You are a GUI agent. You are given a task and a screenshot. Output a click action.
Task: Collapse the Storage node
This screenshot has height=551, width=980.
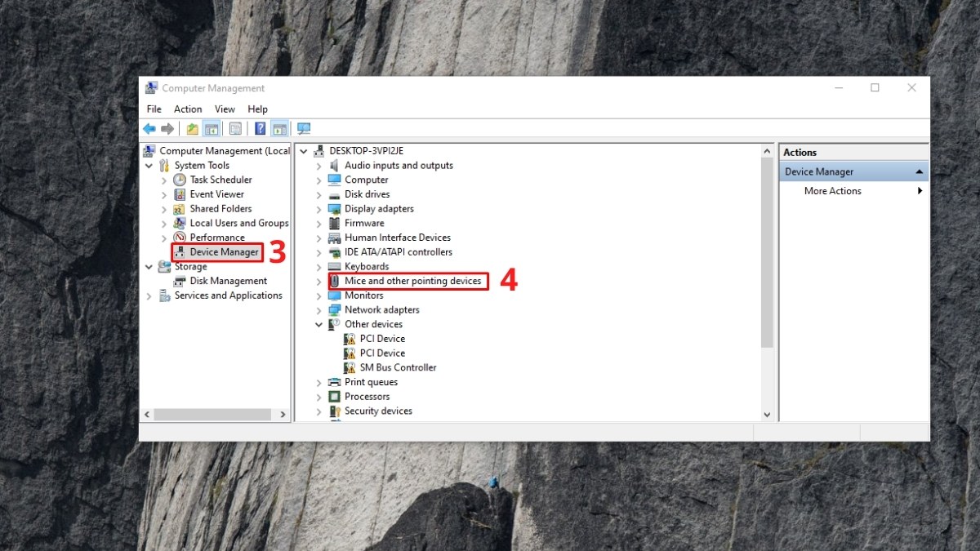(x=149, y=267)
